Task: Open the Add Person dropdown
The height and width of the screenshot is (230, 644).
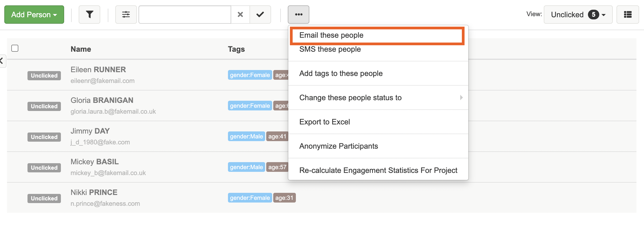Action: coord(34,15)
